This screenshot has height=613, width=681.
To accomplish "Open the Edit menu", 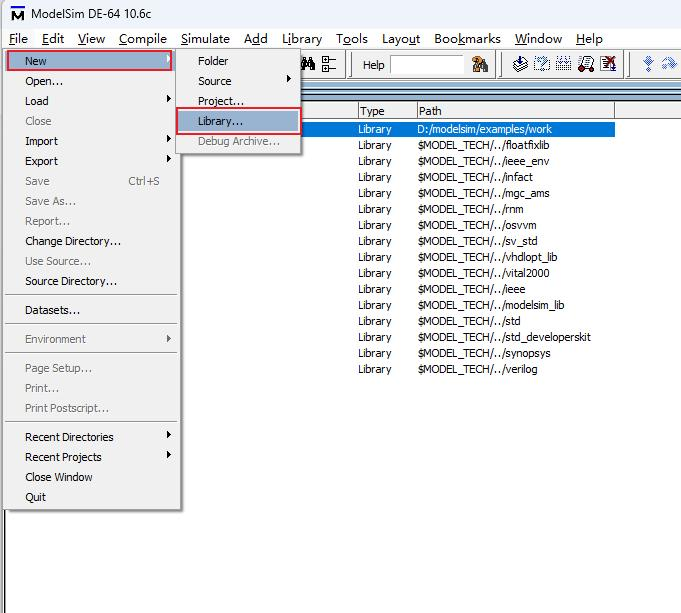I will (x=53, y=39).
